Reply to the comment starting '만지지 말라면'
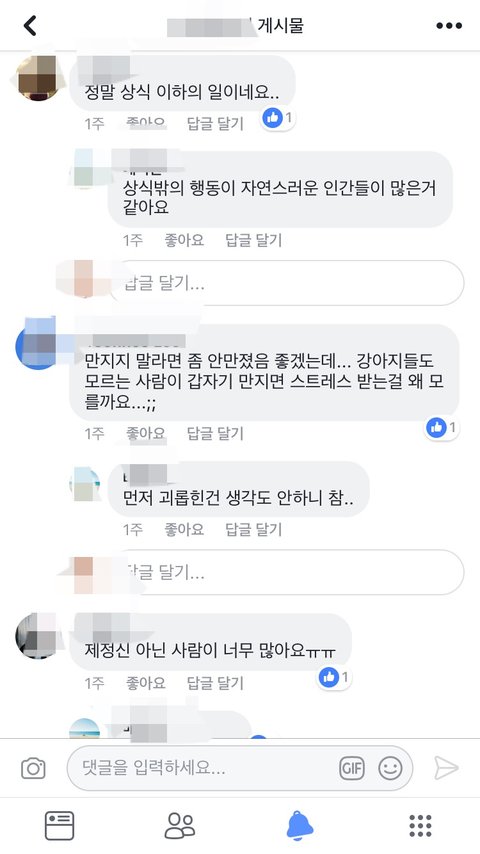The height and width of the screenshot is (854, 480). pyautogui.click(x=215, y=433)
